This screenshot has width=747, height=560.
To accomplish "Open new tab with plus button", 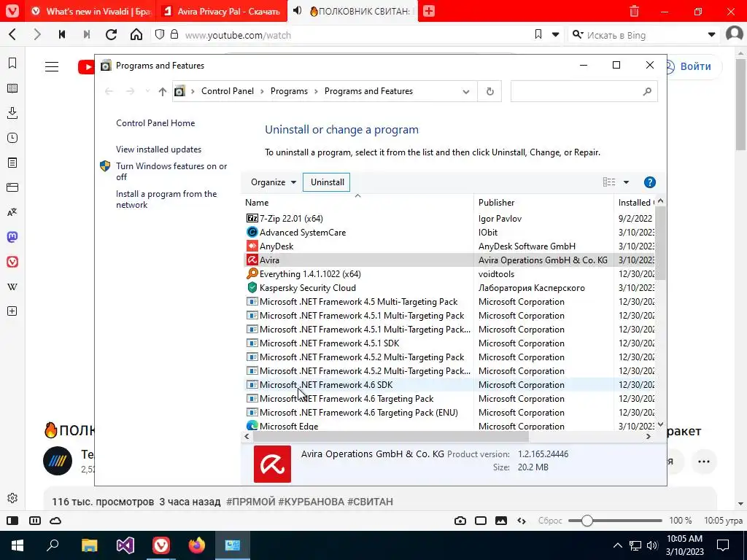I will click(x=429, y=11).
